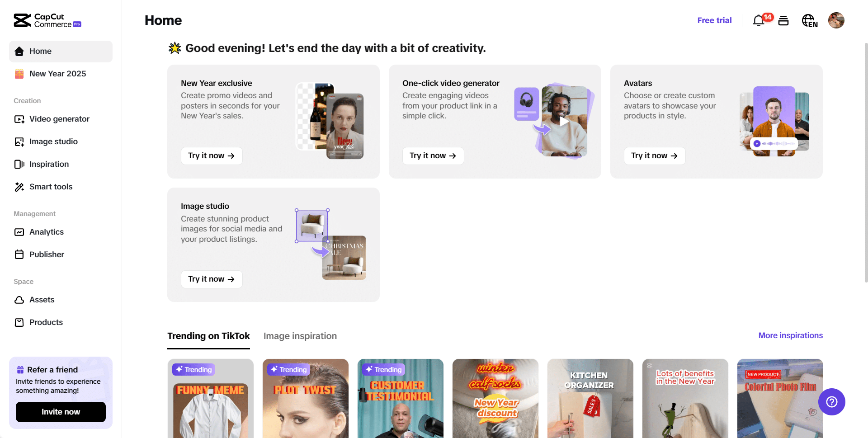Open the More inspirations link
868x438 pixels.
point(791,335)
